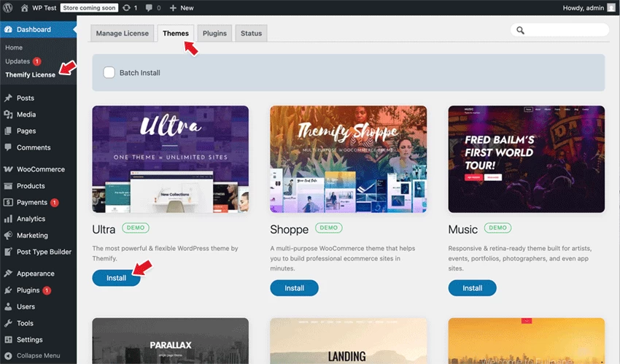Click the Music theme title text
This screenshot has width=620, height=364.
click(462, 229)
